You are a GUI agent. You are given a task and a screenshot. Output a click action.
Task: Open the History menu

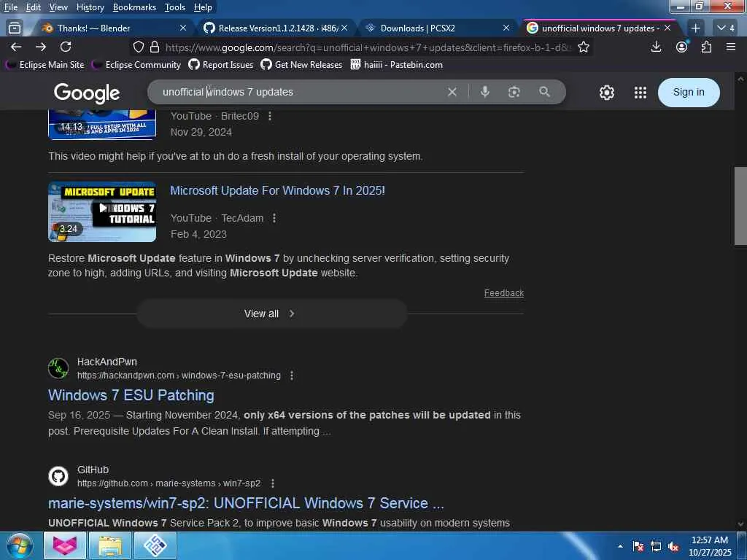tap(90, 7)
